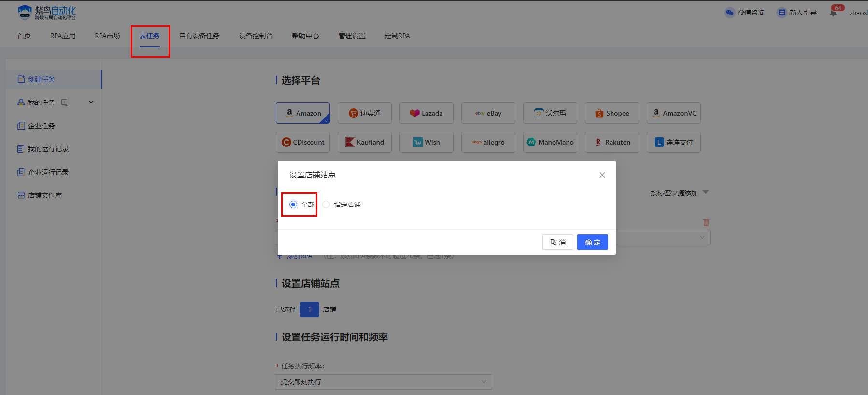Open 企业任务 in the sidebar

pyautogui.click(x=54, y=126)
